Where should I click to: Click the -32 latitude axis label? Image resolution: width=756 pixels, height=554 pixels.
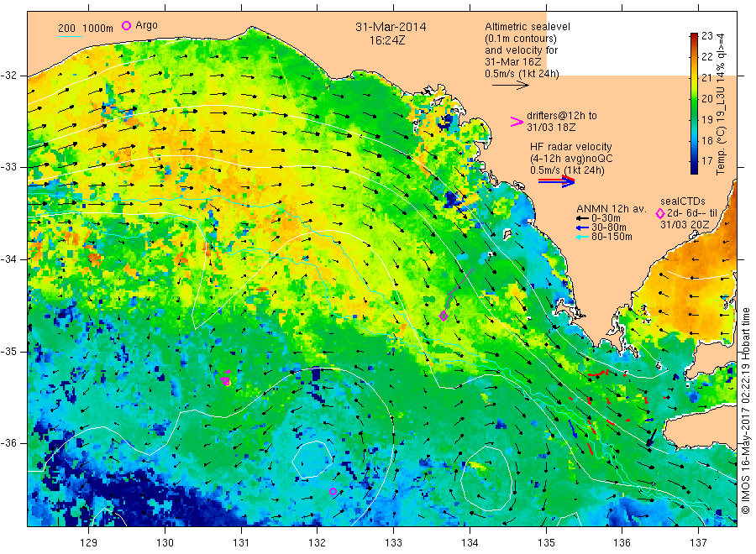click(8, 76)
